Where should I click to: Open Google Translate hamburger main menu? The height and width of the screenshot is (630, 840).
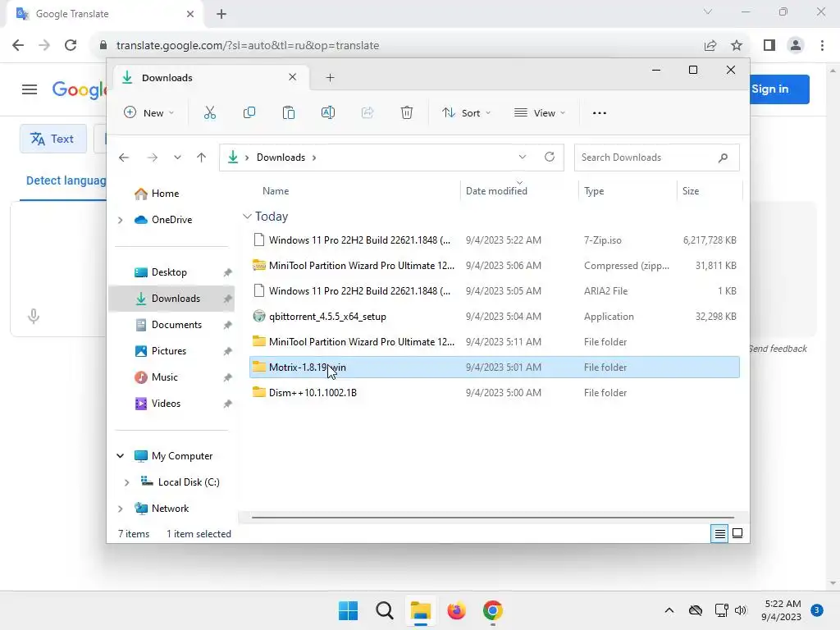(x=30, y=89)
